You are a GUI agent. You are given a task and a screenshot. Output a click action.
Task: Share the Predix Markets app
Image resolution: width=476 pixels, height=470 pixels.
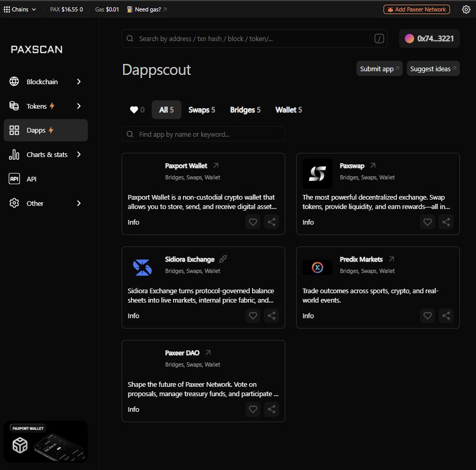tap(446, 316)
